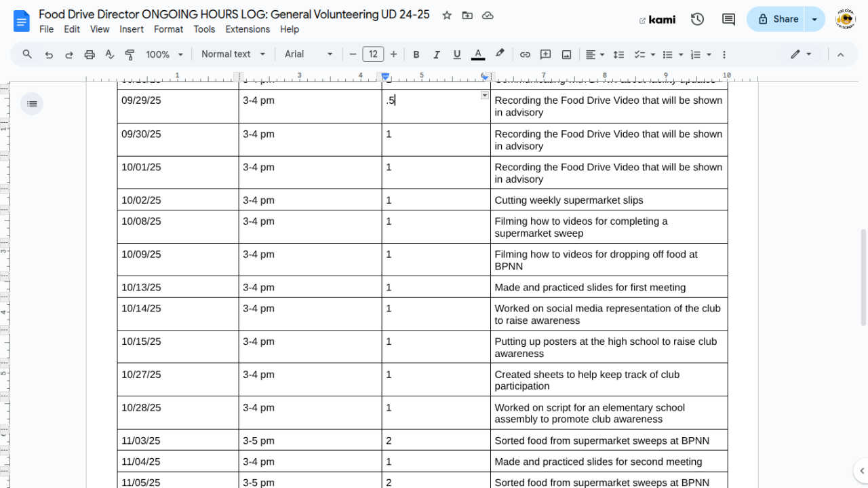Click the font size field
The image size is (868, 488).
(373, 54)
